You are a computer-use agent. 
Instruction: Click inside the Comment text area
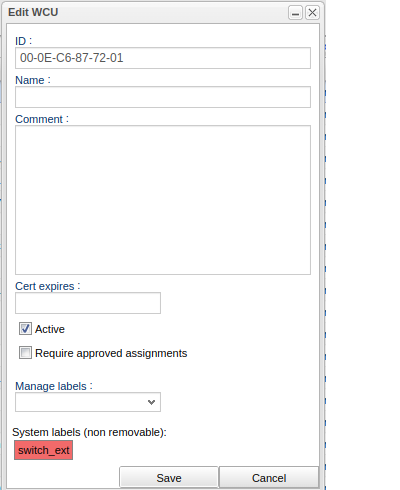click(163, 200)
